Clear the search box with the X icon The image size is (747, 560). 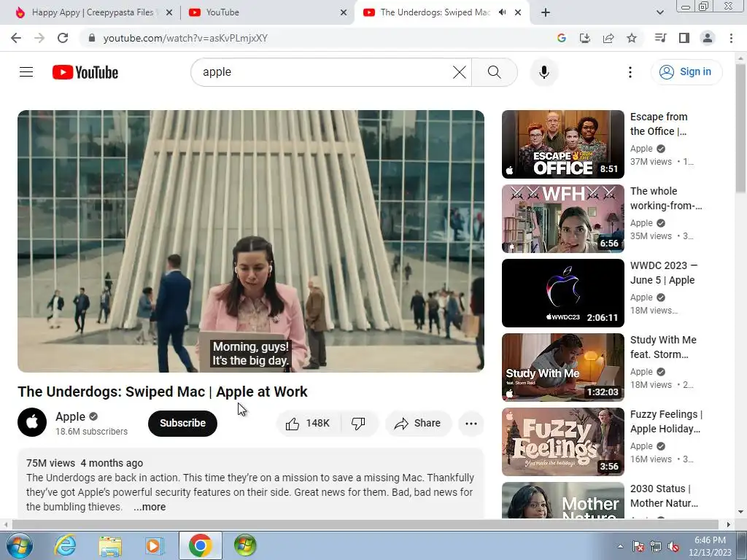click(x=460, y=72)
